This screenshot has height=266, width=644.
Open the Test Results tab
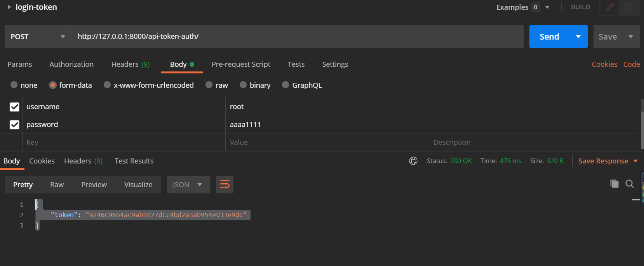point(134,161)
